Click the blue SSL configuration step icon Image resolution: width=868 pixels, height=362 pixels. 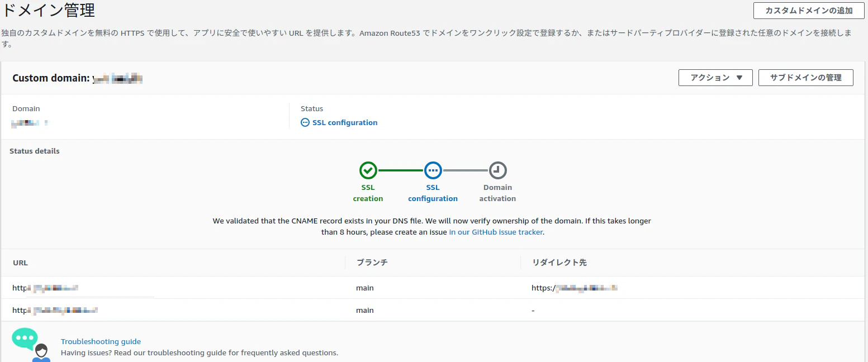(x=433, y=170)
